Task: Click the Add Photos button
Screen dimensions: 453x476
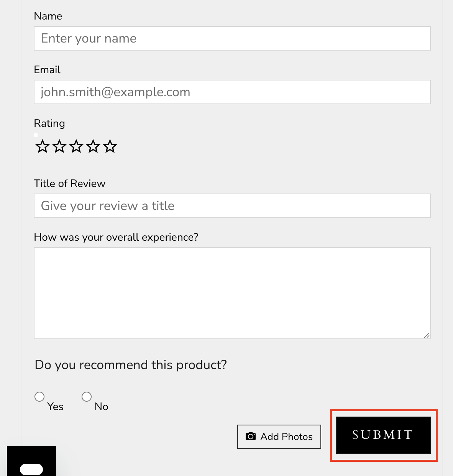Action: (x=279, y=437)
